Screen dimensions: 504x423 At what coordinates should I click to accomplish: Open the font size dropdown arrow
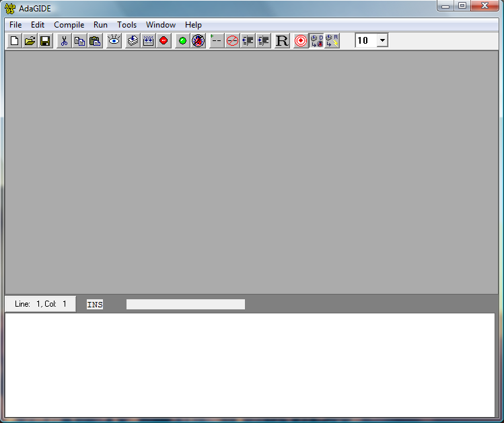[382, 40]
